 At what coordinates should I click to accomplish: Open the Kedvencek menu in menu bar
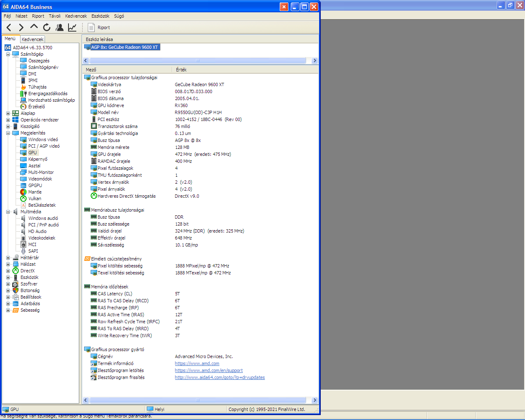click(76, 16)
